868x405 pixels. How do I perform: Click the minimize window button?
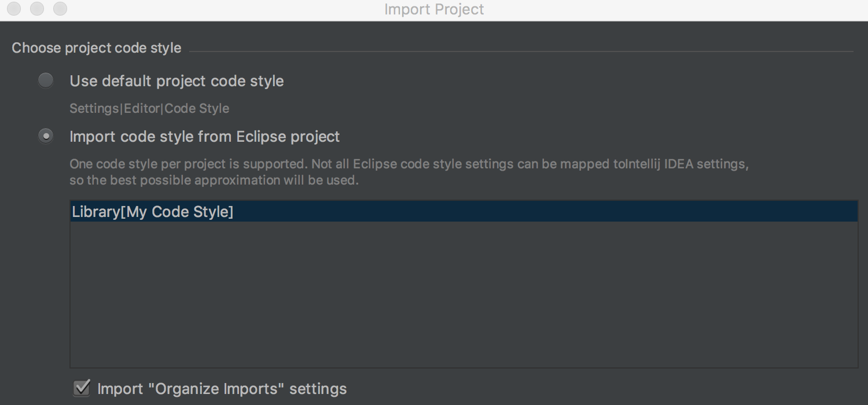tap(37, 9)
